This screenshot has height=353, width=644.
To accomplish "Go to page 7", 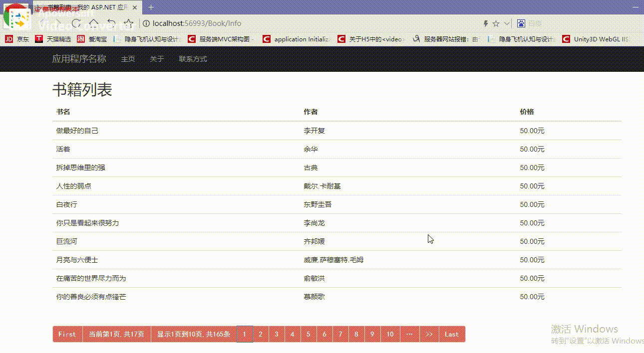I will 340,334.
